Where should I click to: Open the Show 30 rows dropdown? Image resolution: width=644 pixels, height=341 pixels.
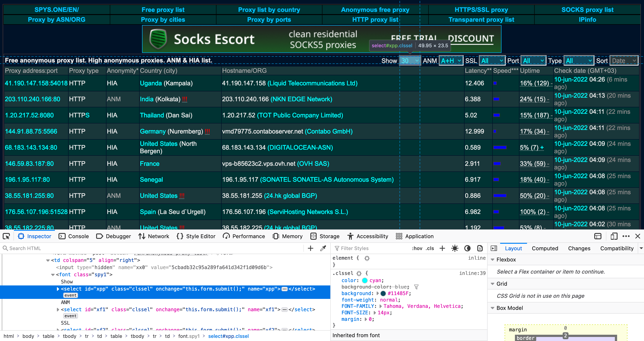click(410, 60)
